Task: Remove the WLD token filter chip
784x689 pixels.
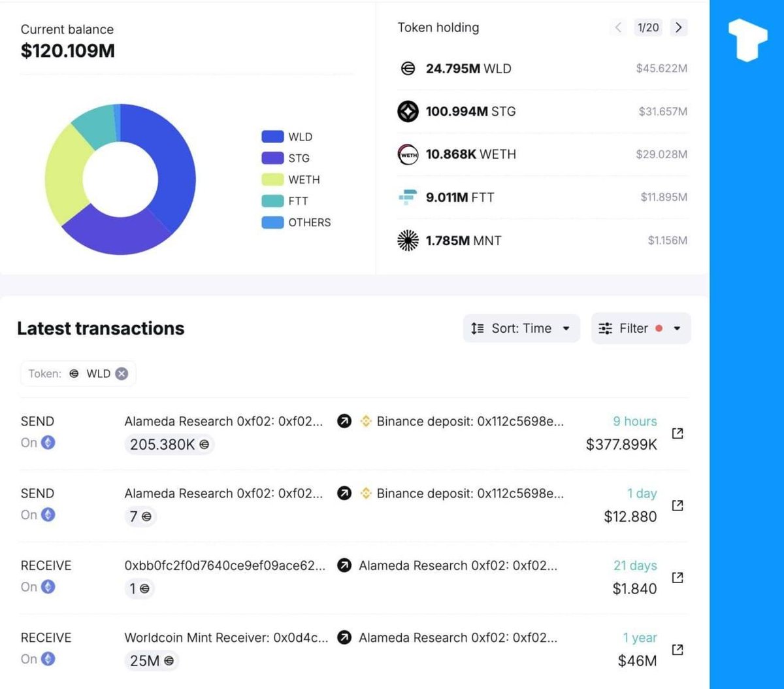Action: click(122, 374)
